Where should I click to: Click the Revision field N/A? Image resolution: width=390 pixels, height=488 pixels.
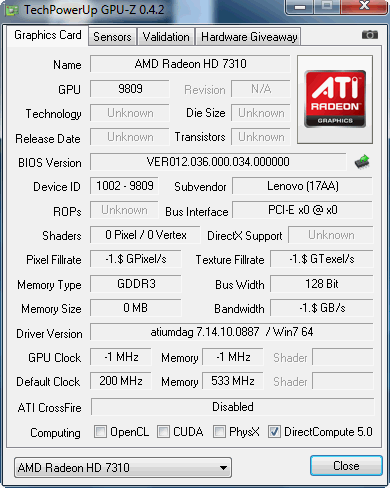261,89
